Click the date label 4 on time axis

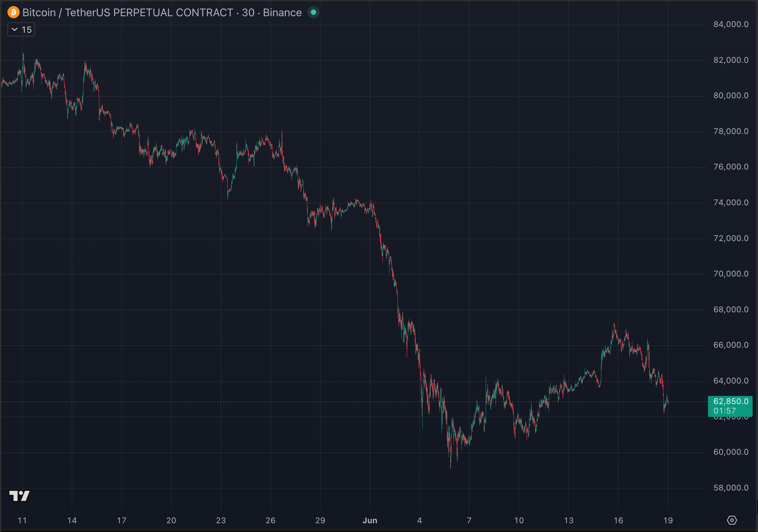420,521
